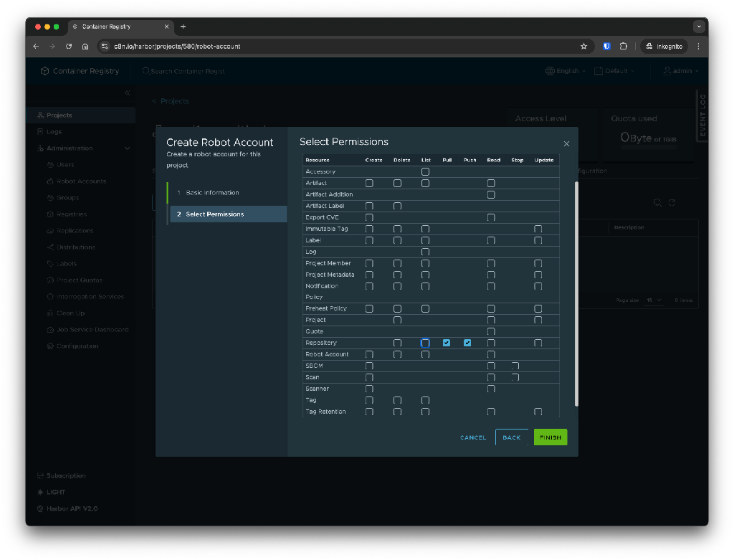
Task: Click the dialog vertical scrollbar
Action: [576, 294]
